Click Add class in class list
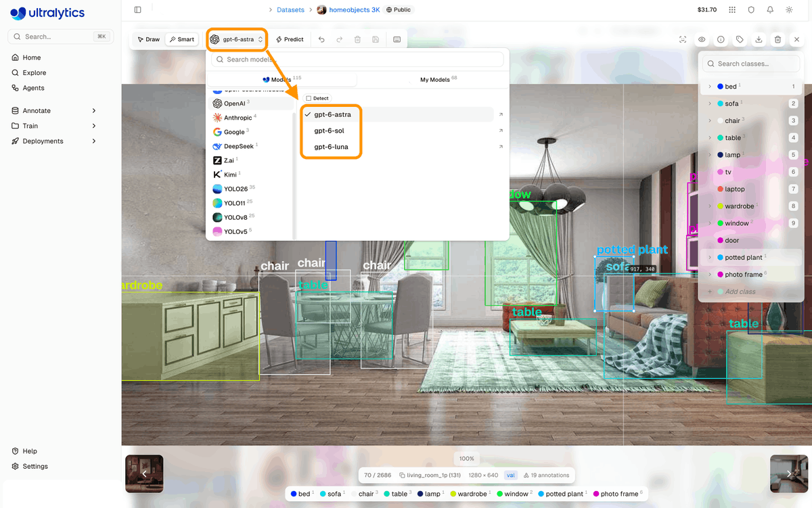Screen dimensions: 812x508 click(740, 292)
